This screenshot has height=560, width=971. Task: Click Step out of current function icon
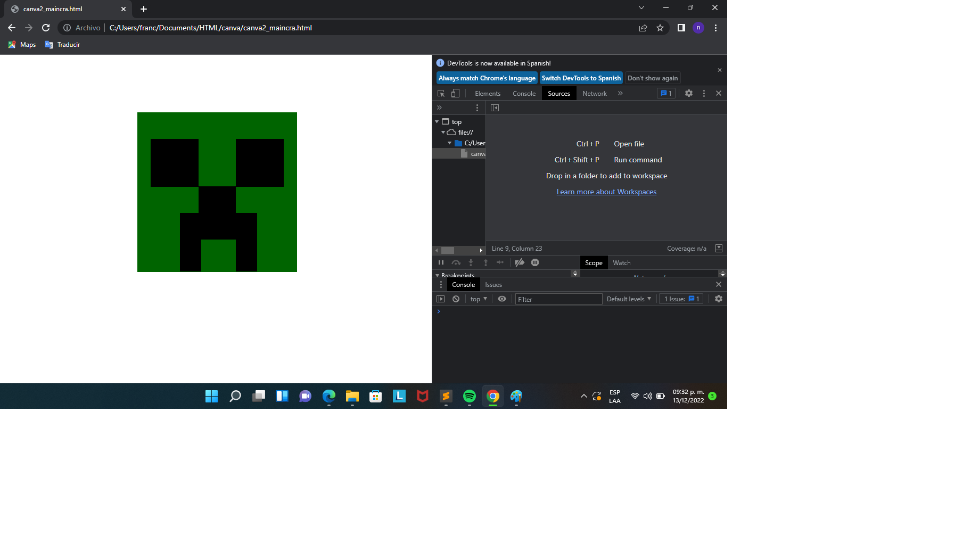click(485, 262)
